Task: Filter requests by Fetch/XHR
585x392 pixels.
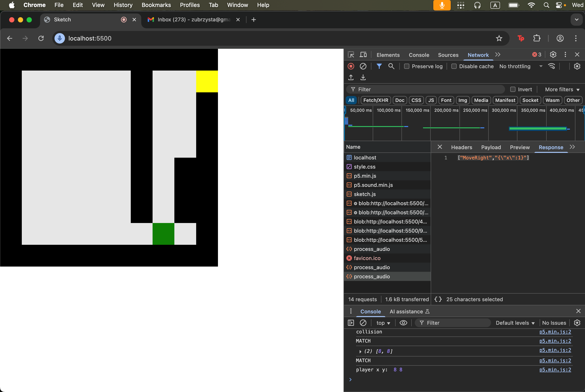Action: coord(375,100)
